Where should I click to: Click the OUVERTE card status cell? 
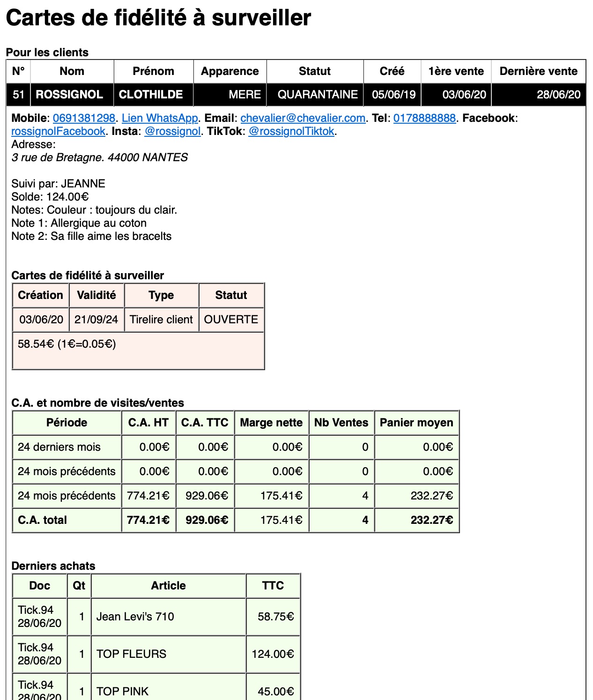point(231,320)
